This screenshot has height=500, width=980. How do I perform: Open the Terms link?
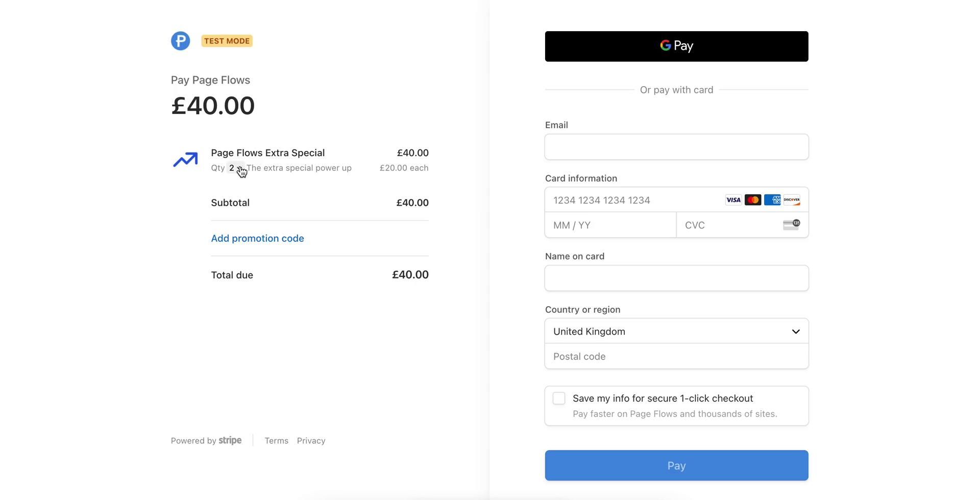[x=276, y=441]
